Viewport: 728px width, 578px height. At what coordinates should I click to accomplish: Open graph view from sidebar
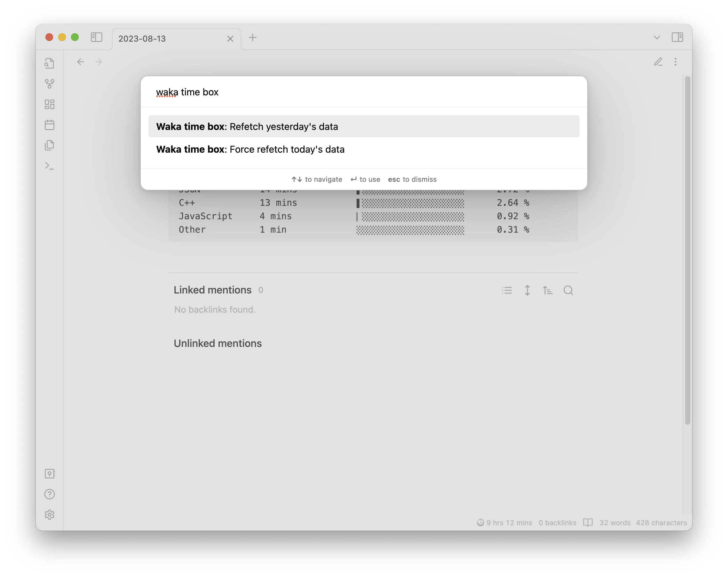50,84
